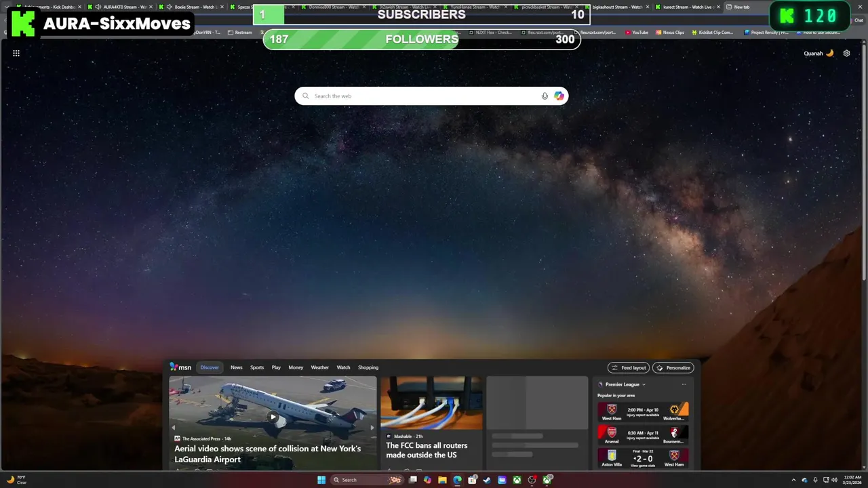Launch Copilot from the taskbar
This screenshot has width=868, height=488.
[427, 480]
